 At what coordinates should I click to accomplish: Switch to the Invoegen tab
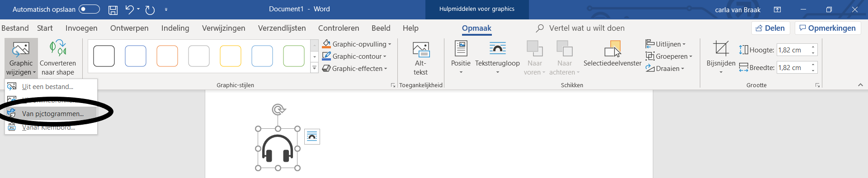tap(81, 28)
